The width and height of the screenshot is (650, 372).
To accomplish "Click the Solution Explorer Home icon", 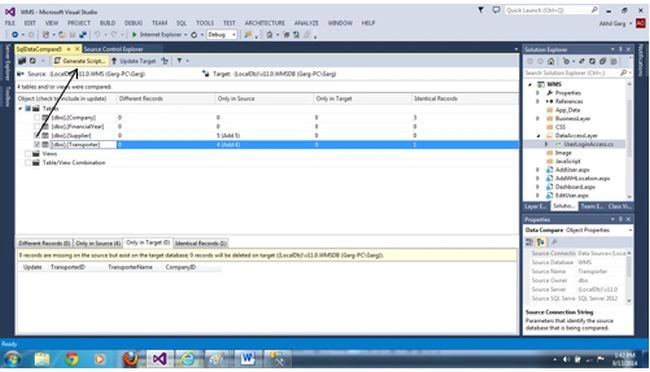I will 551,61.
